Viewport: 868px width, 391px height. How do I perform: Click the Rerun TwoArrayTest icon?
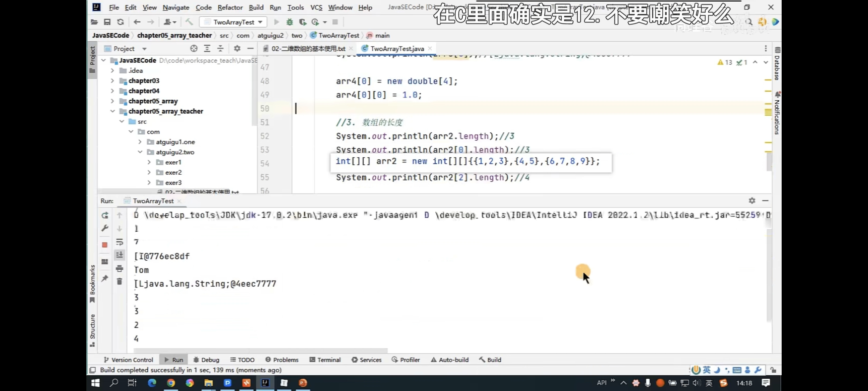[x=105, y=215]
